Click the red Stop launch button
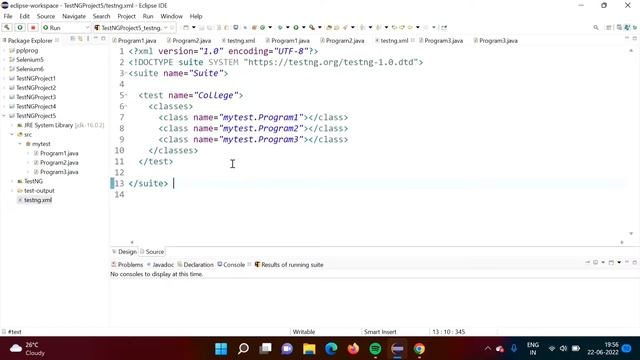The image size is (640, 360). [x=33, y=27]
